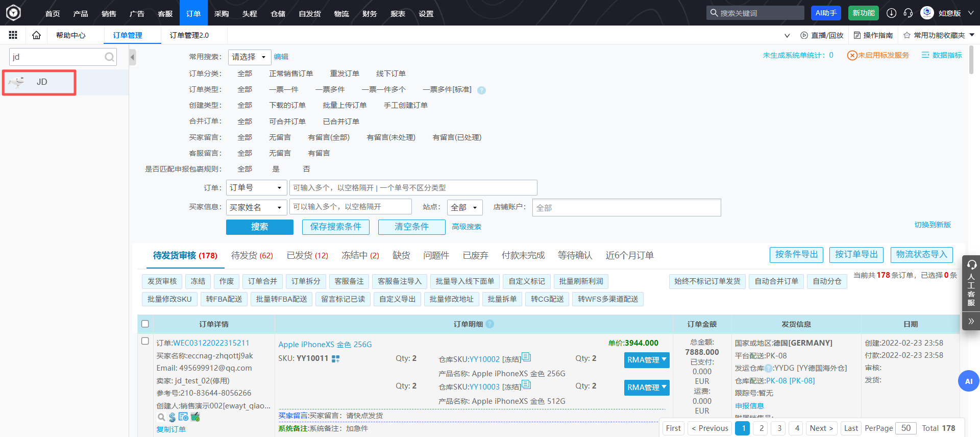Viewport: 980px width, 437px height.
Task: Switch to the 待发货 (62) tab
Action: pos(252,255)
